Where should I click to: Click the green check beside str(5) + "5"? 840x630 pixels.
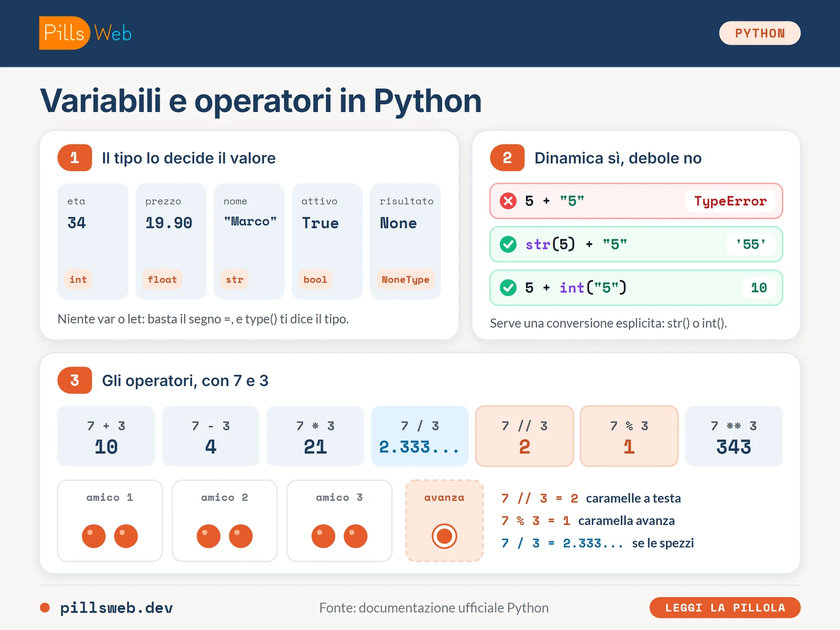point(508,244)
